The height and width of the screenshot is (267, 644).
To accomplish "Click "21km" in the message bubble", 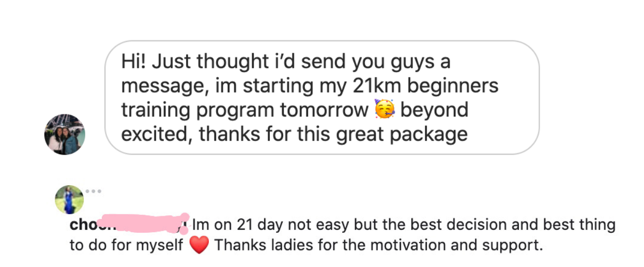I will [x=374, y=86].
